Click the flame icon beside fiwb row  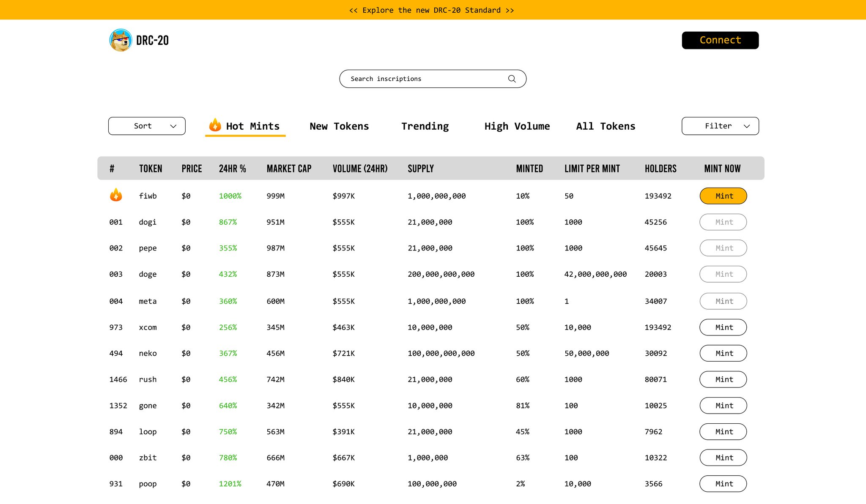click(x=116, y=195)
